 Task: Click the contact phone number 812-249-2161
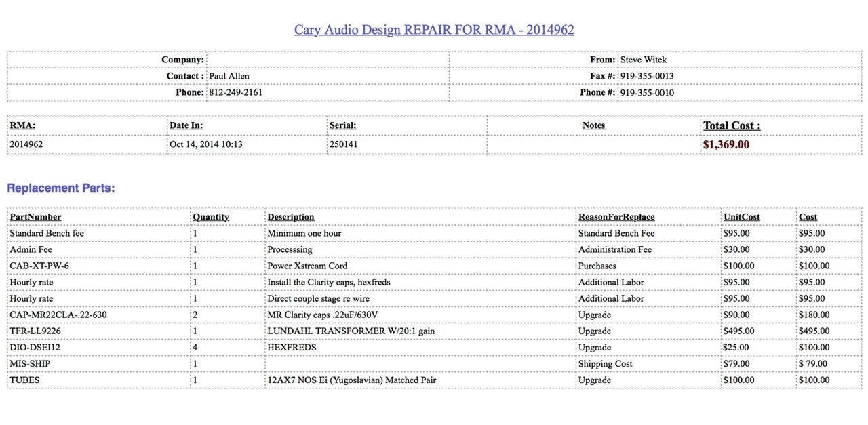pos(235,92)
